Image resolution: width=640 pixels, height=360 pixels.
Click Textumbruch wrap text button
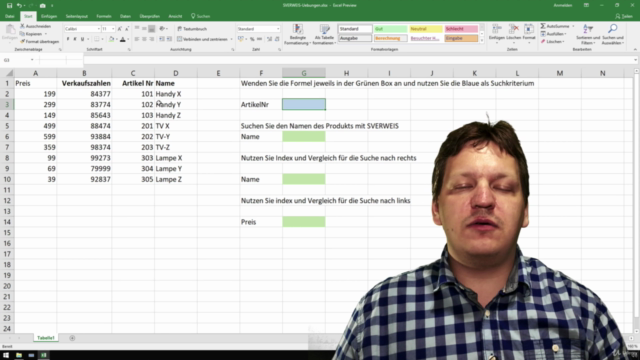point(192,29)
